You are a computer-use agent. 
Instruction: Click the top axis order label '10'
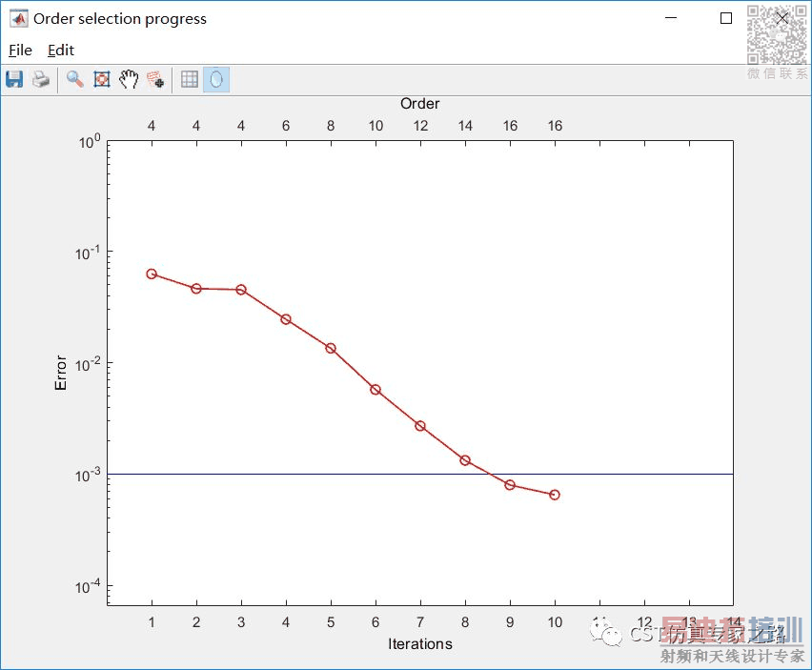(376, 126)
